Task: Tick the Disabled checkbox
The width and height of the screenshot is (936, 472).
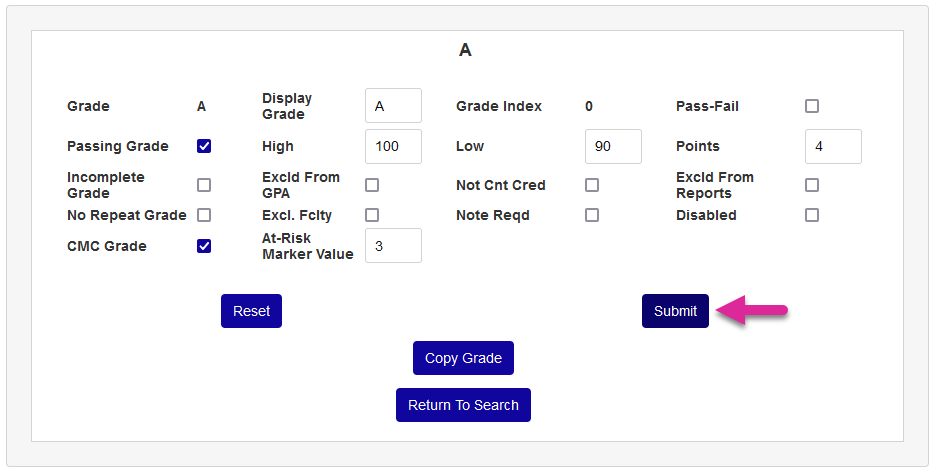Action: [x=812, y=215]
